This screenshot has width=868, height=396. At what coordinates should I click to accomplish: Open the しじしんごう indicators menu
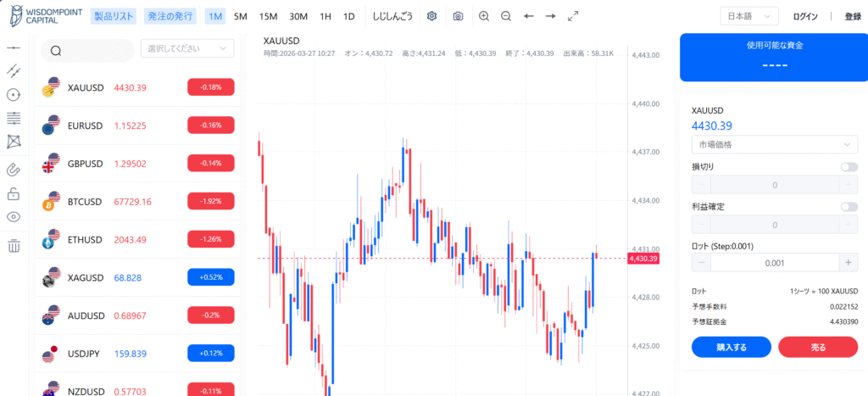tap(392, 16)
